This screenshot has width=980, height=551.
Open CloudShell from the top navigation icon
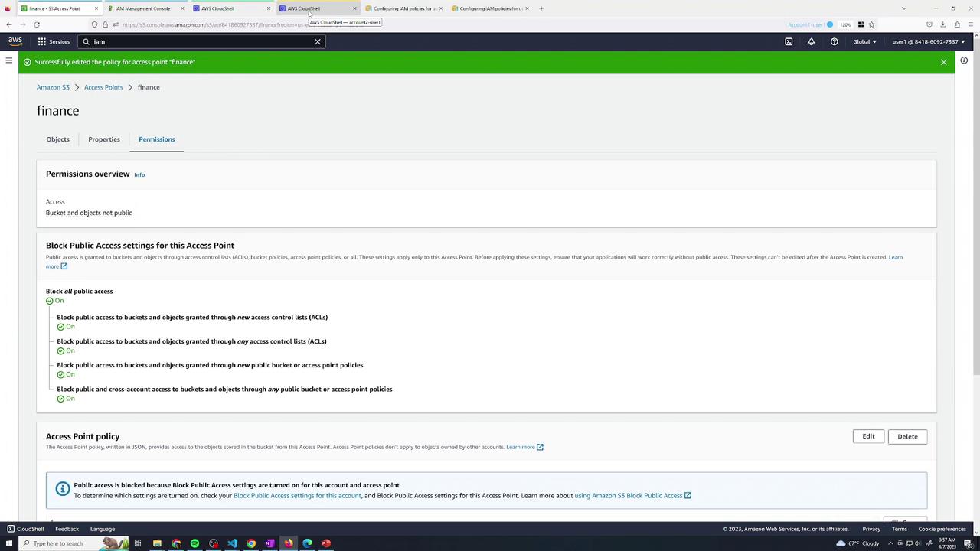(x=789, y=41)
